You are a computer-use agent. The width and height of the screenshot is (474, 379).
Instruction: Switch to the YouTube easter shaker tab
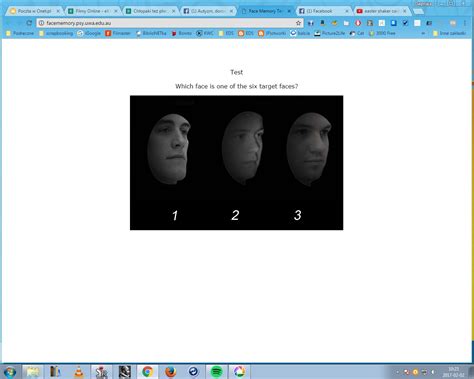click(x=382, y=11)
